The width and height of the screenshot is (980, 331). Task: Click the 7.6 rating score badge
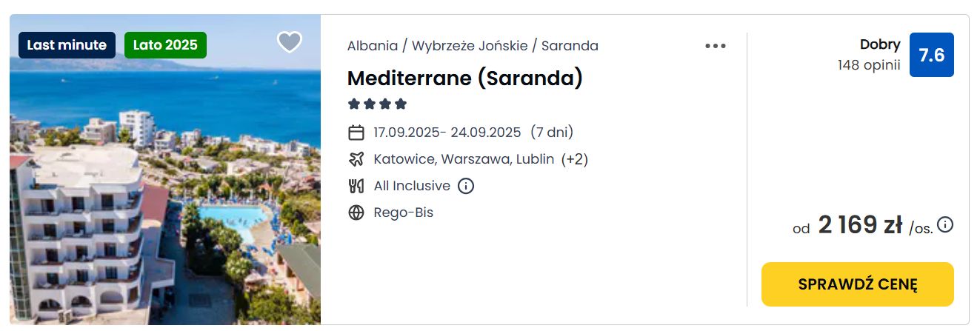coord(931,55)
